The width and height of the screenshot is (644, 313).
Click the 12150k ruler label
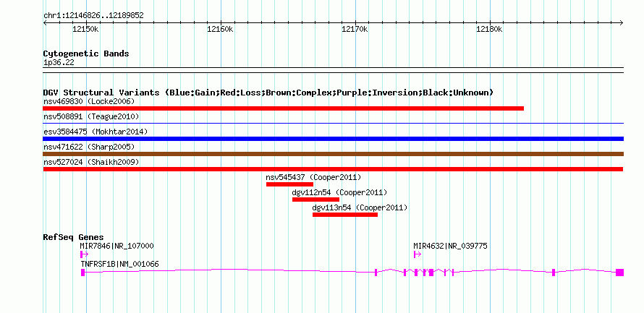click(x=85, y=29)
